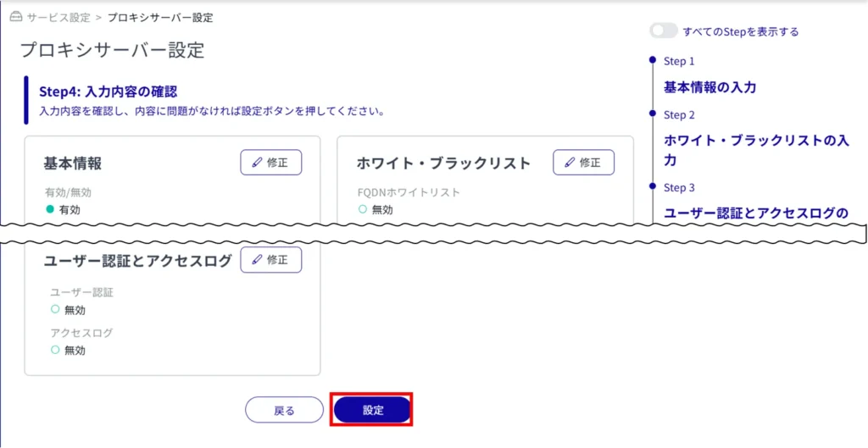Viewport: 868px width, 448px height.
Task: Click the service settings breadcrumb icon
Action: [x=15, y=17]
